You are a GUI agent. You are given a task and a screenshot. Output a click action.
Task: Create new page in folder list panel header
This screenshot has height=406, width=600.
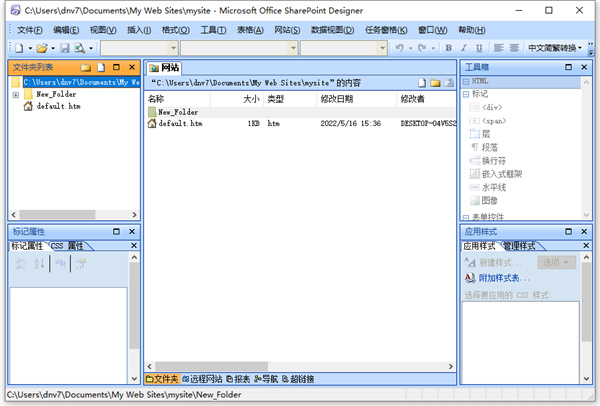101,67
